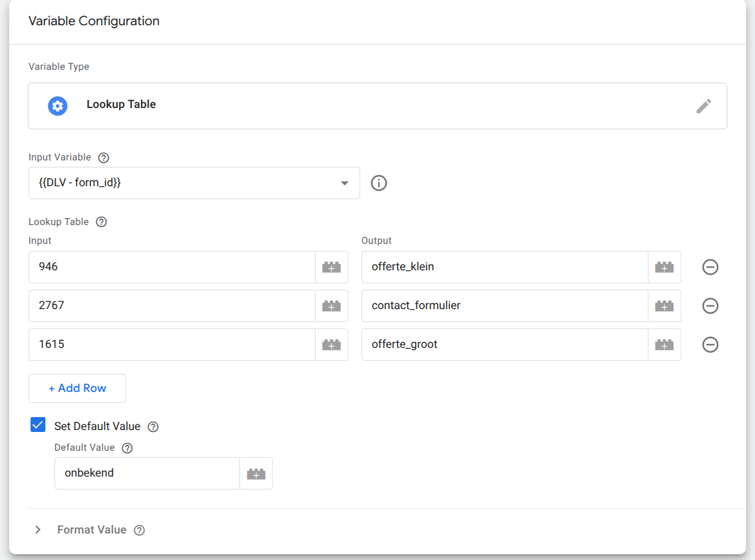
Task: Click the input field containing 1615
Action: [x=172, y=345]
